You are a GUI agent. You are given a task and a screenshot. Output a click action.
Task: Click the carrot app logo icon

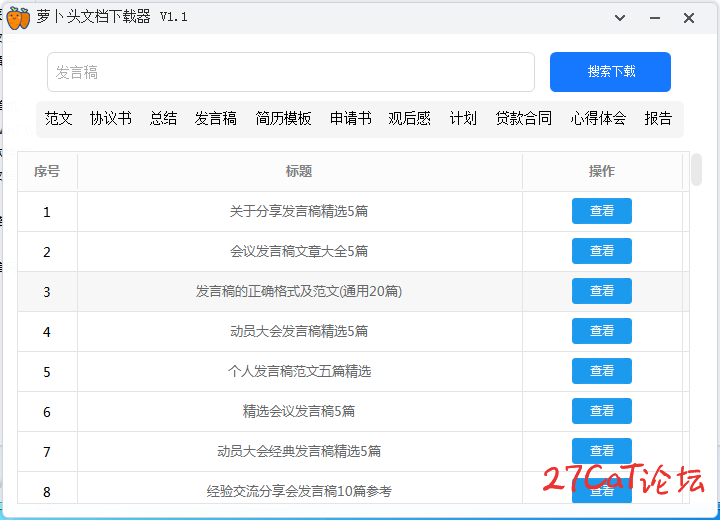[18, 18]
